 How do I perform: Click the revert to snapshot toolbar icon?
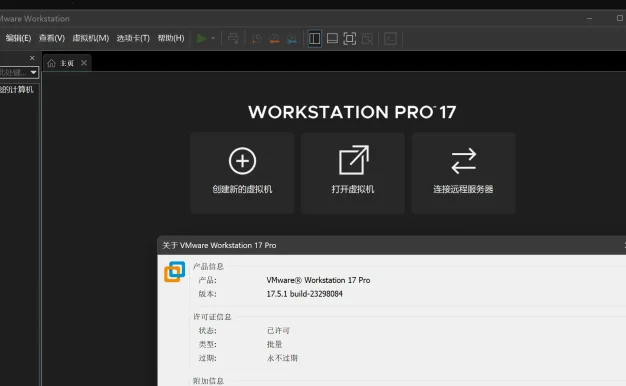(x=274, y=39)
